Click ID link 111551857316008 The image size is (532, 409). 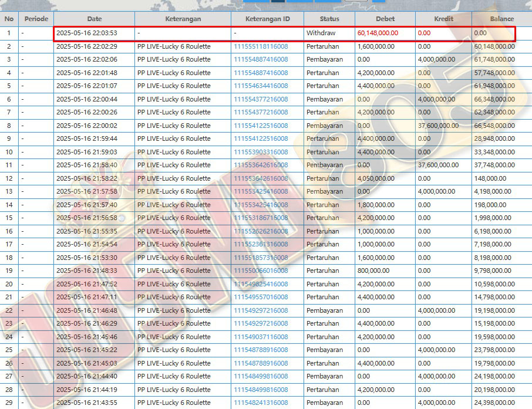261,258
